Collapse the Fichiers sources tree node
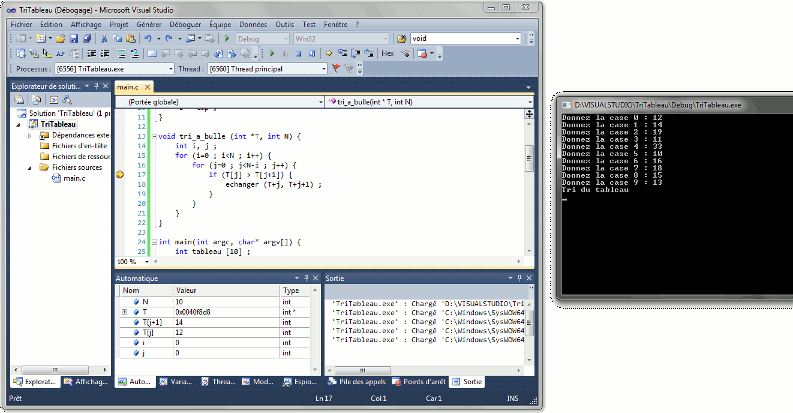This screenshot has width=793, height=413. click(x=29, y=167)
